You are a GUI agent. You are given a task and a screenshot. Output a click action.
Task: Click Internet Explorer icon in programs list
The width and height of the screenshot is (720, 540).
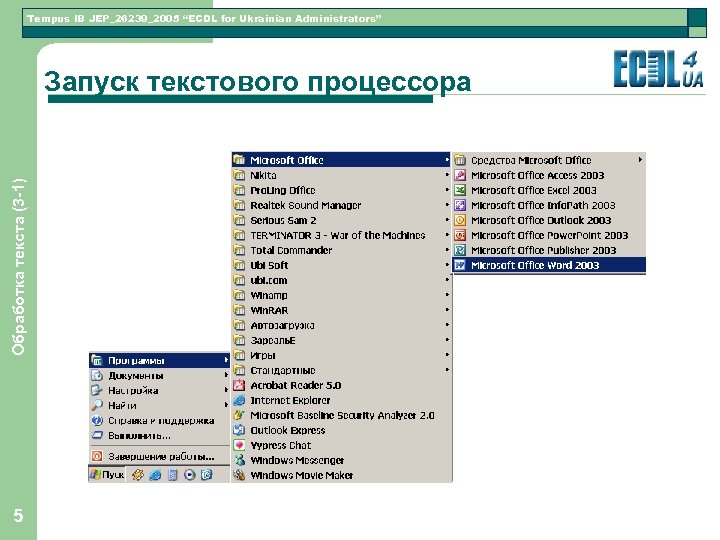tap(239, 400)
